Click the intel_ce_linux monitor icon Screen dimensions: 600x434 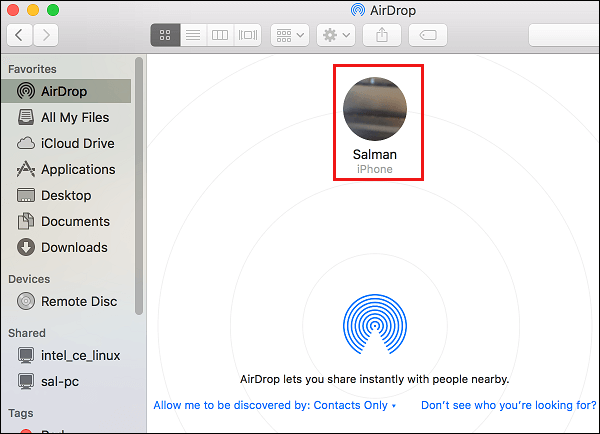(26, 355)
